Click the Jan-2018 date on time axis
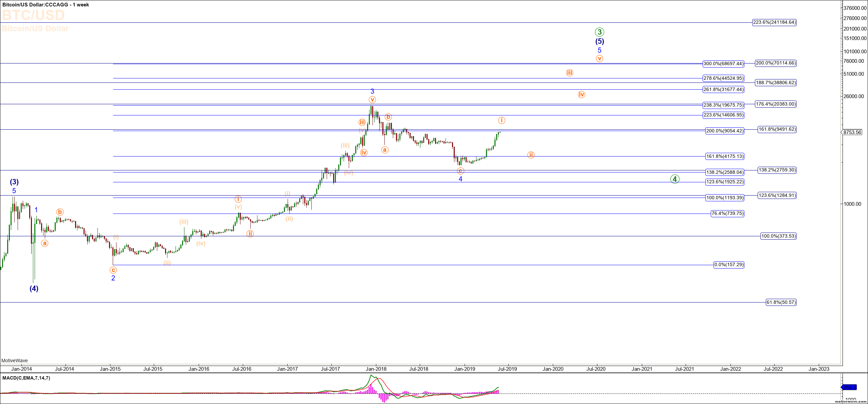This screenshot has height=404, width=868. (x=376, y=369)
